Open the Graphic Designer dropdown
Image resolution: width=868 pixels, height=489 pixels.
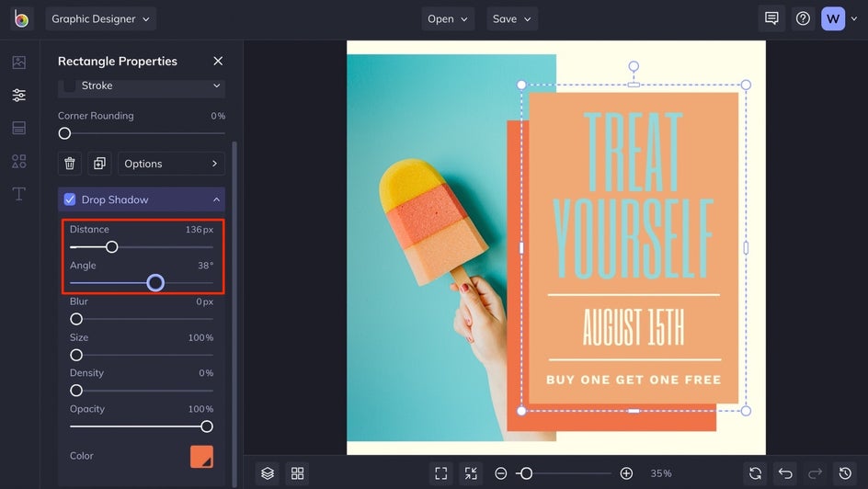[101, 18]
